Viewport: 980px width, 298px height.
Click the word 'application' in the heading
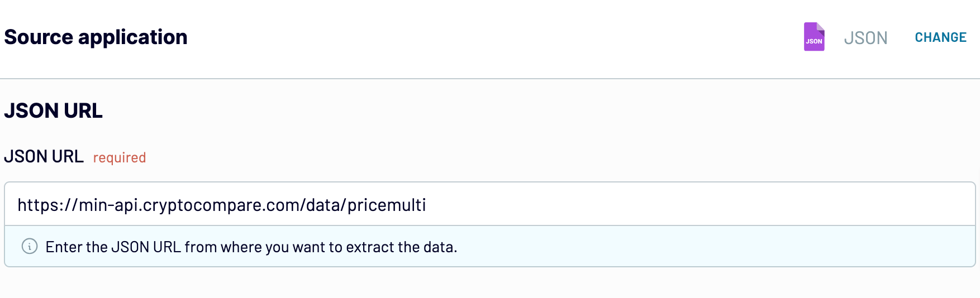tap(133, 37)
